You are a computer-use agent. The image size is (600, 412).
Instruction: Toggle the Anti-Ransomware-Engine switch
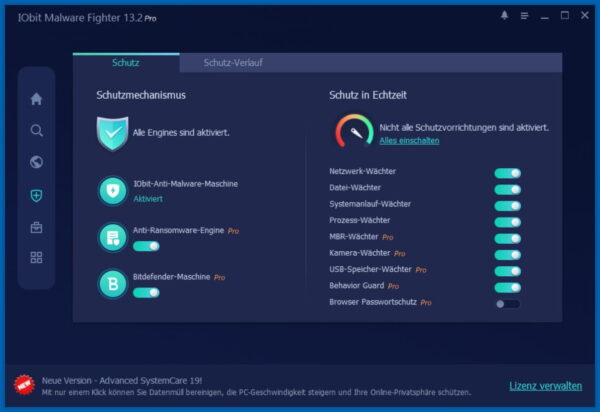tap(146, 246)
